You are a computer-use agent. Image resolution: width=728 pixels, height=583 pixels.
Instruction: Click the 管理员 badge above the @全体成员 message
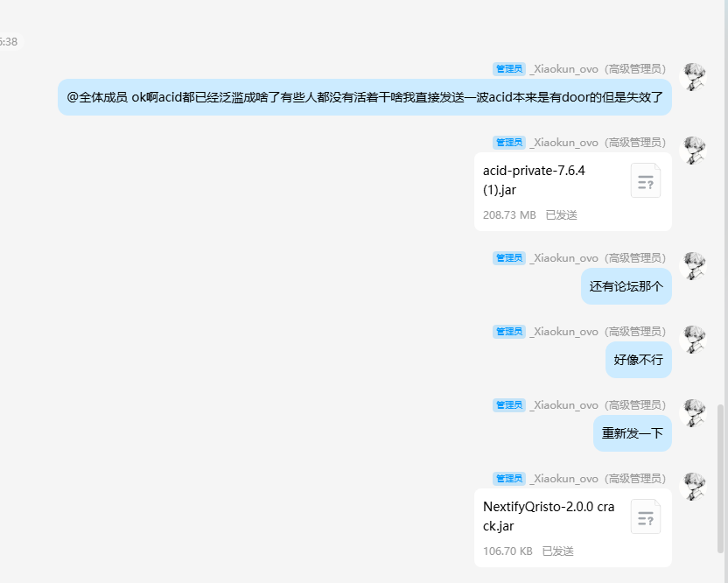pos(508,69)
